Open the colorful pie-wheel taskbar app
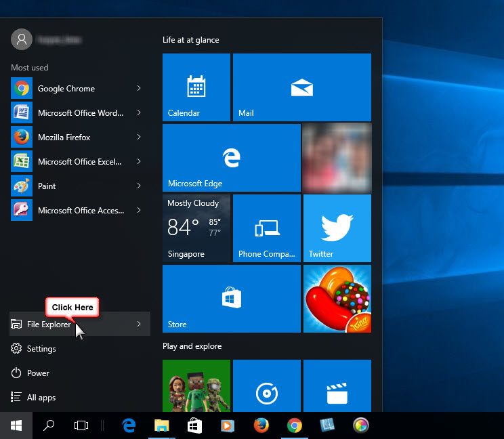The height and width of the screenshot is (439, 504). (361, 425)
